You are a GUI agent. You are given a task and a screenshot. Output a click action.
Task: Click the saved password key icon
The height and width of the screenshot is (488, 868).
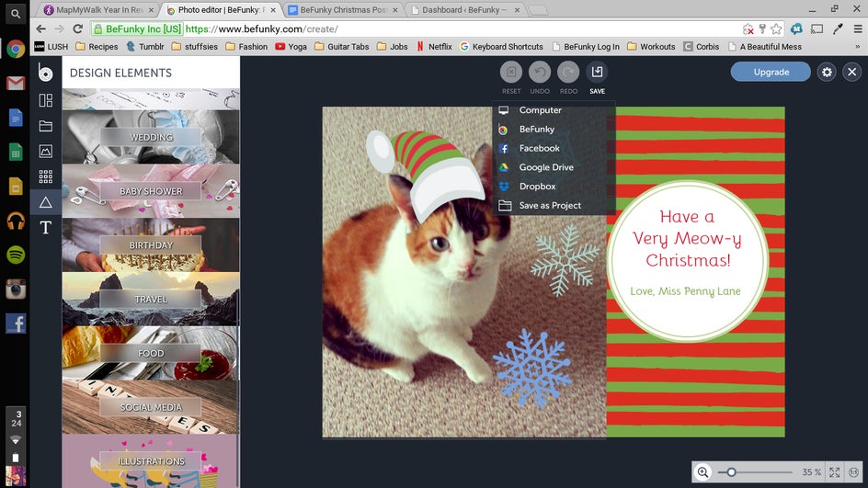(x=762, y=28)
